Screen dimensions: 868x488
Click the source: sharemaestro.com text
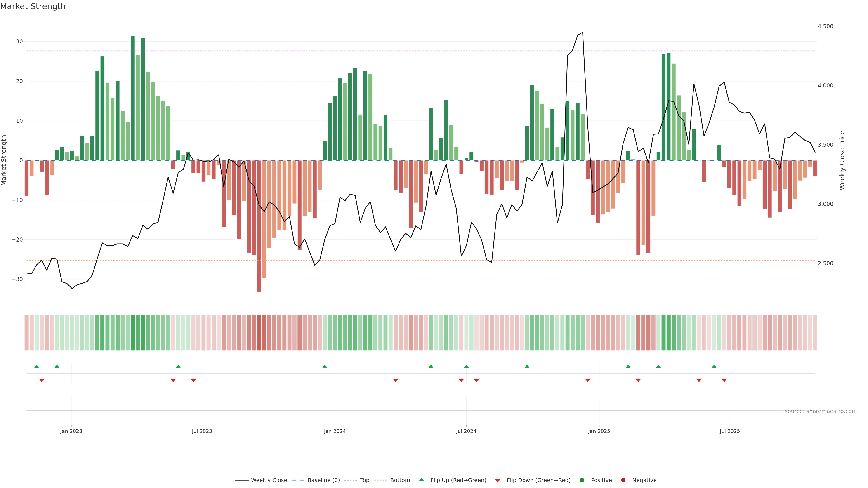tap(821, 411)
